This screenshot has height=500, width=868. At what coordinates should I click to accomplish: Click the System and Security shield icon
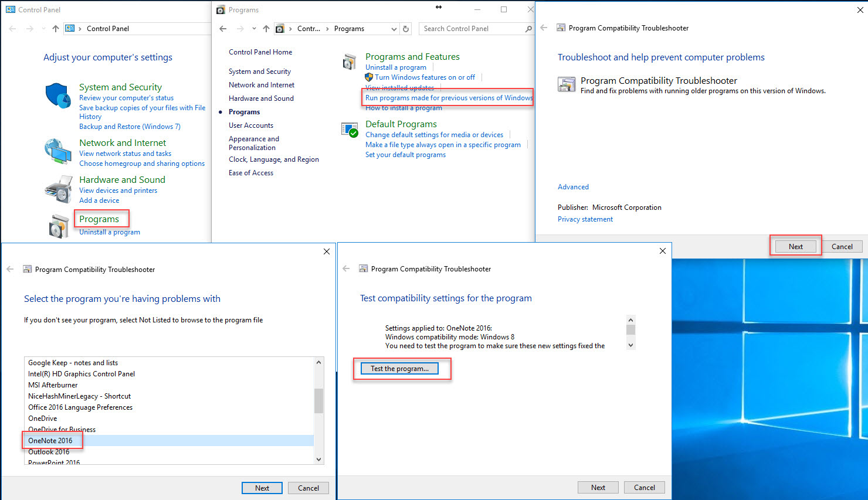(58, 96)
